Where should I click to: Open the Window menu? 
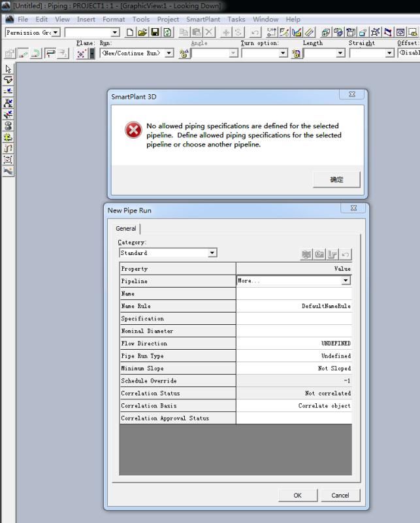pyautogui.click(x=265, y=20)
